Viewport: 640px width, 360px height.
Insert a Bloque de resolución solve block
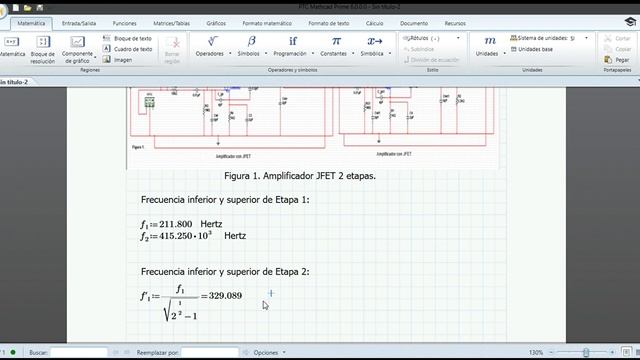[43, 49]
